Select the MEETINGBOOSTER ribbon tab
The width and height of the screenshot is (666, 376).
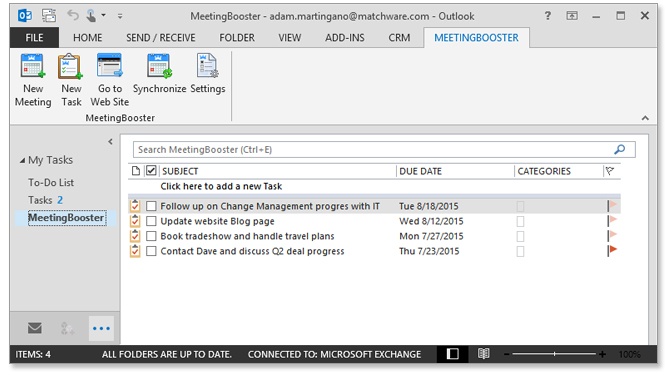476,38
